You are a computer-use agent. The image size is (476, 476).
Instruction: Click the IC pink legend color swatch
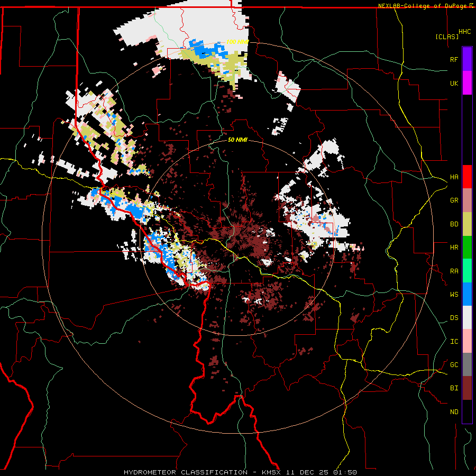(467, 341)
